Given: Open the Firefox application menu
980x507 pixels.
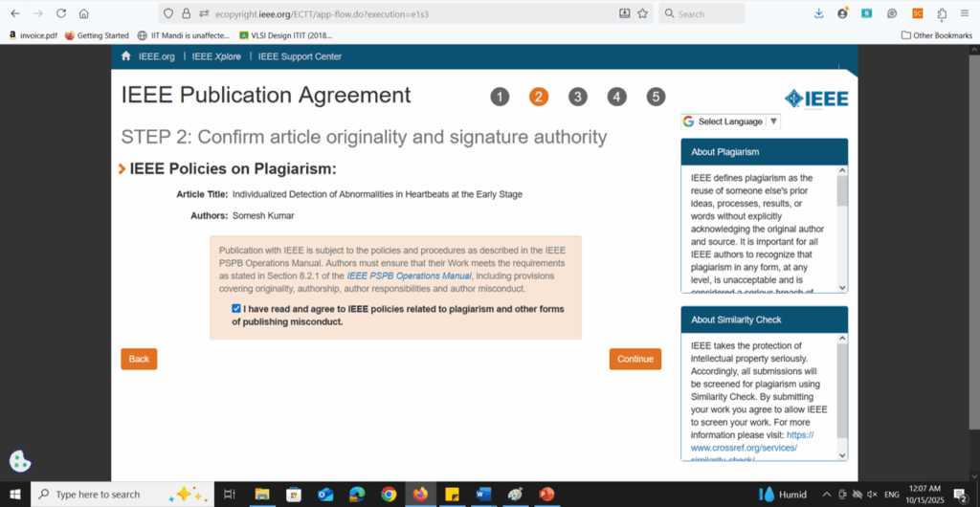Looking at the screenshot, I should [x=966, y=13].
